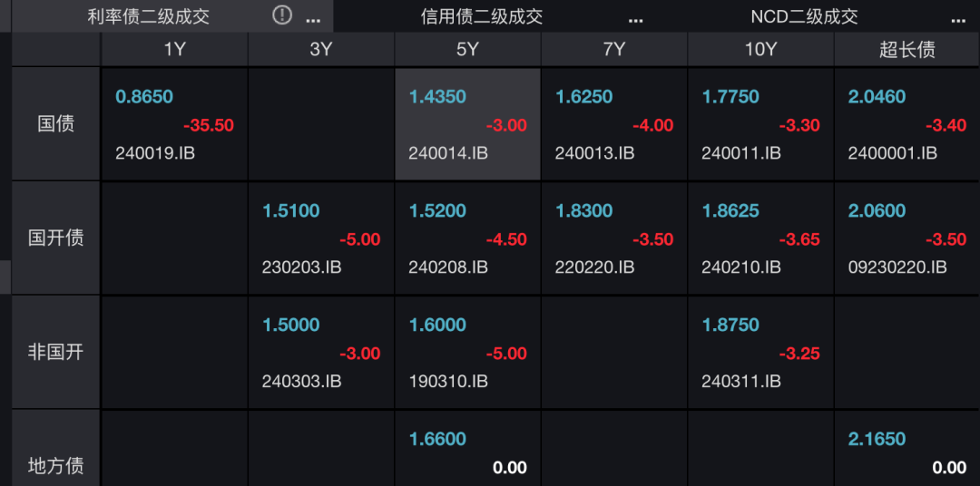Select the 利率债二级成交 tab
The width and height of the screenshot is (980, 486).
148,16
